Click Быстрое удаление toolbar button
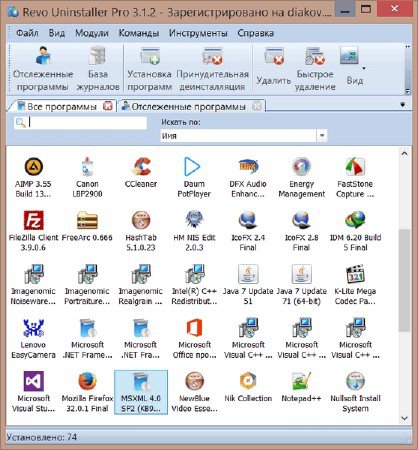Viewport: 418px width, 450px height. pos(315,69)
